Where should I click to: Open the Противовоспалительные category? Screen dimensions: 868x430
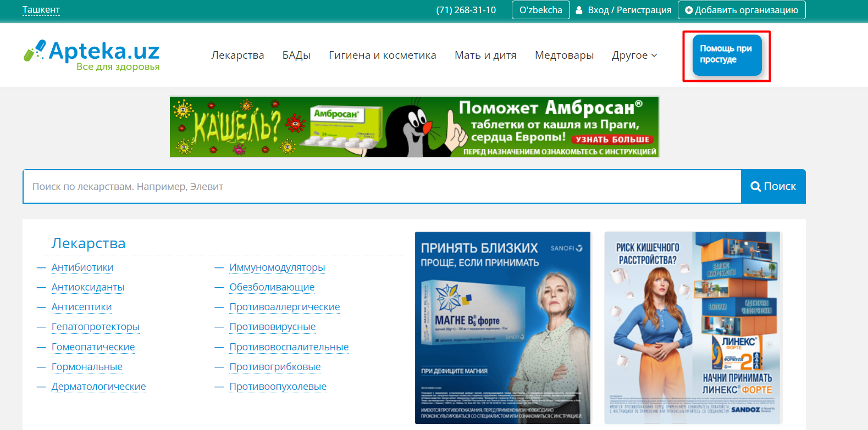point(289,347)
